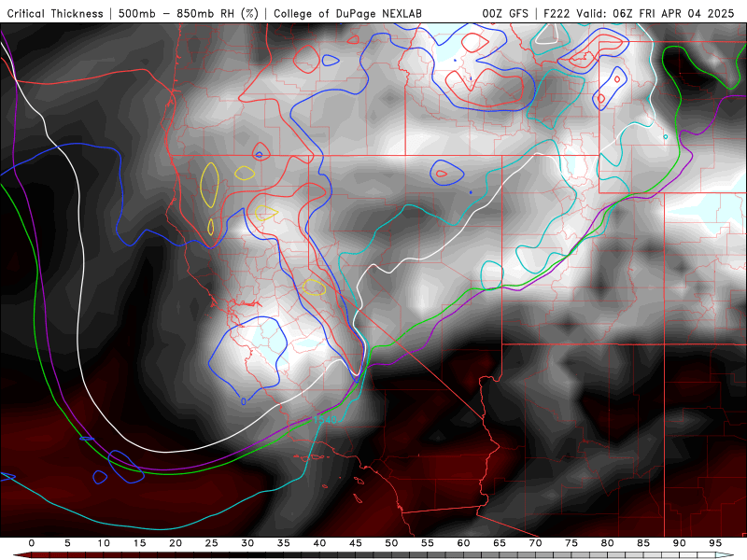Click the cyan '1540' contour label
The image size is (747, 560).
pyautogui.click(x=325, y=419)
